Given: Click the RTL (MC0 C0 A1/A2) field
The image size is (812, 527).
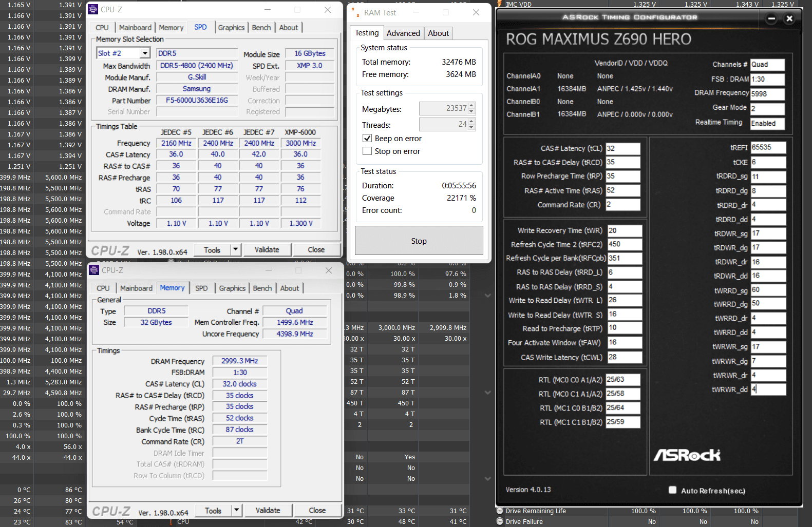Looking at the screenshot, I should click(x=623, y=380).
